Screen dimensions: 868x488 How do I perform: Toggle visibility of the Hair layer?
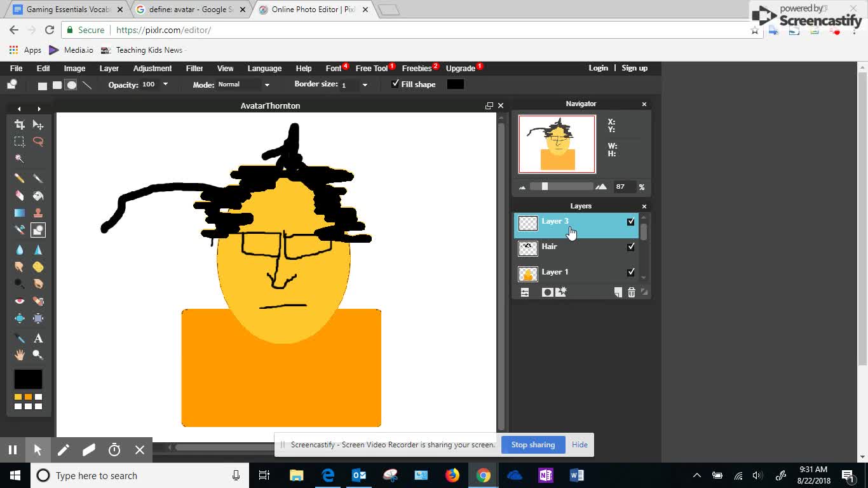[x=630, y=247]
